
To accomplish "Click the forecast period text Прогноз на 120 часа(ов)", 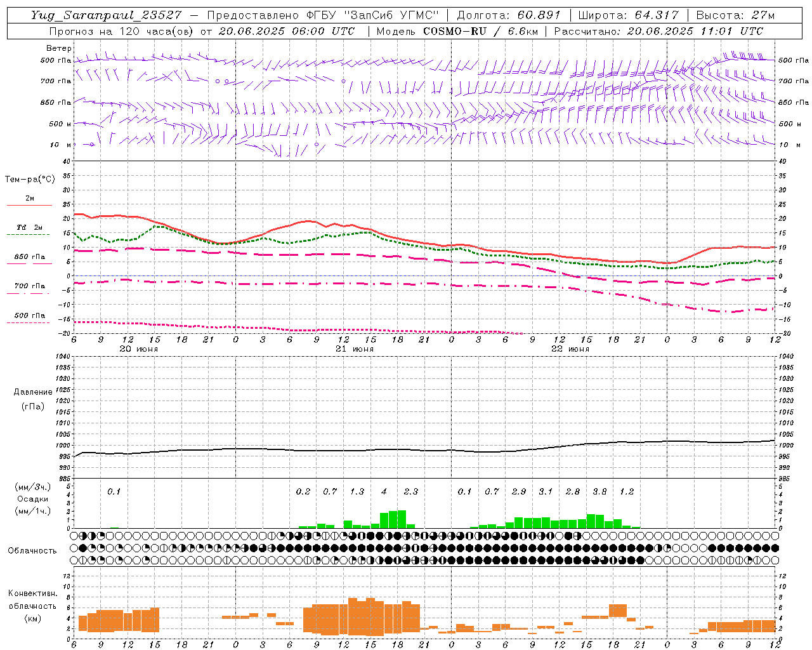I will click(122, 31).
